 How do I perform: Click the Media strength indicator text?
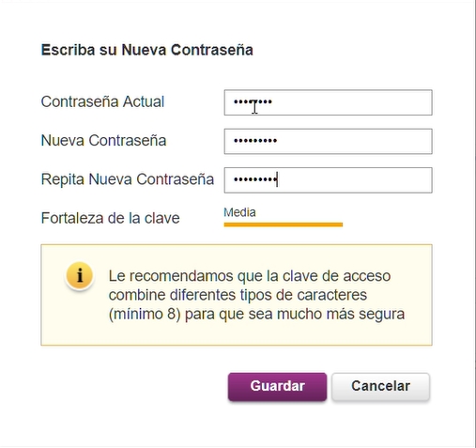pyautogui.click(x=239, y=212)
